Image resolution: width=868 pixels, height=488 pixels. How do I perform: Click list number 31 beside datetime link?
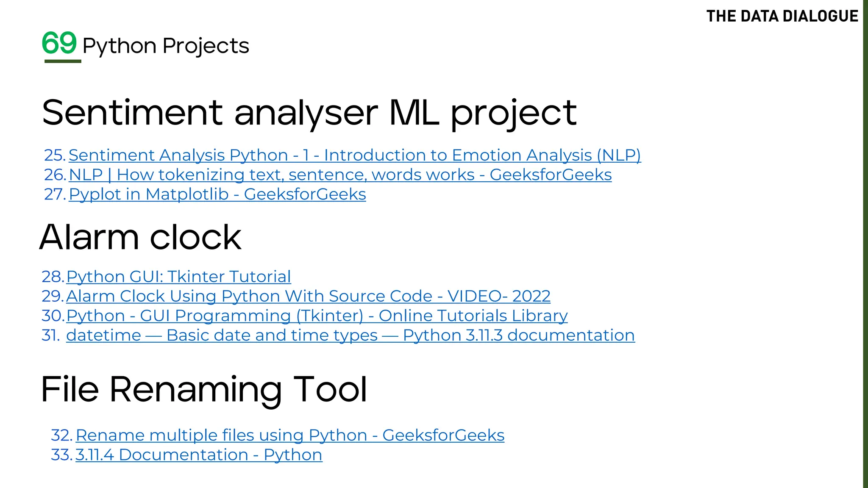[x=50, y=335]
